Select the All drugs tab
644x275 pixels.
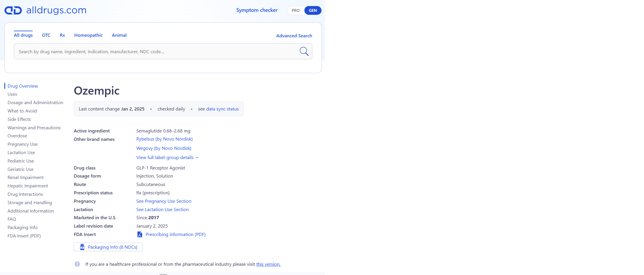click(x=23, y=35)
